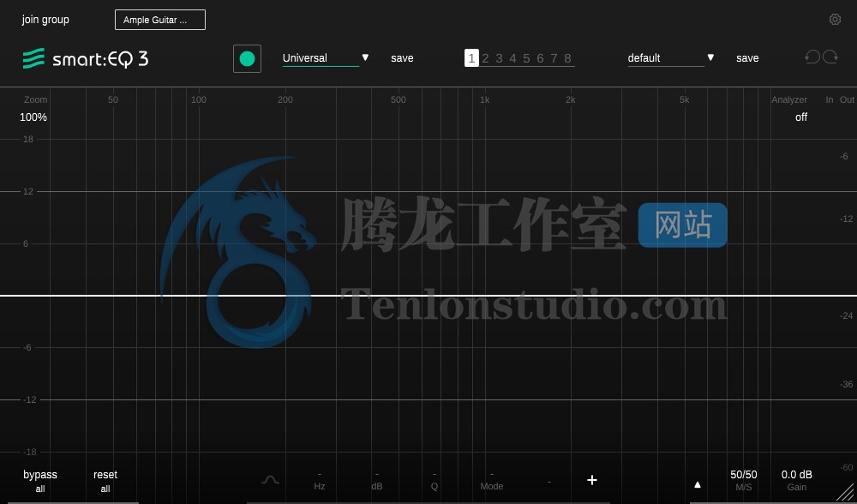Click the undo arrow icon
Image resolution: width=857 pixels, height=504 pixels.
[812, 57]
